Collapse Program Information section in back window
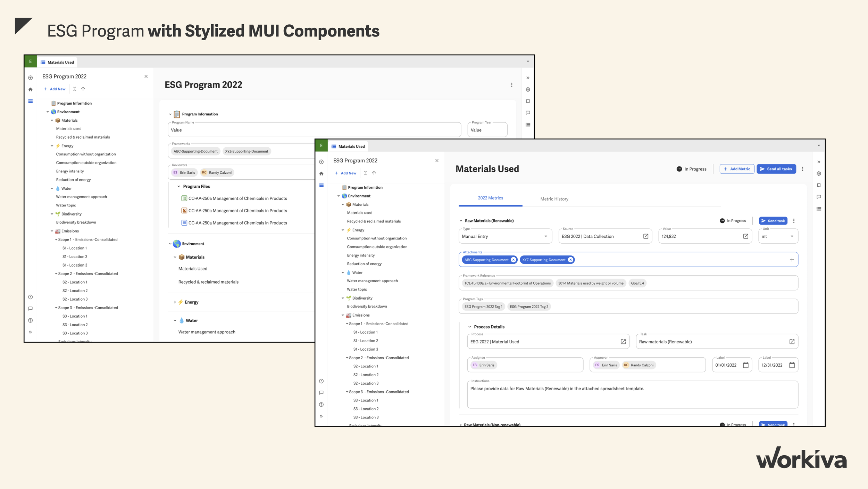 click(170, 114)
